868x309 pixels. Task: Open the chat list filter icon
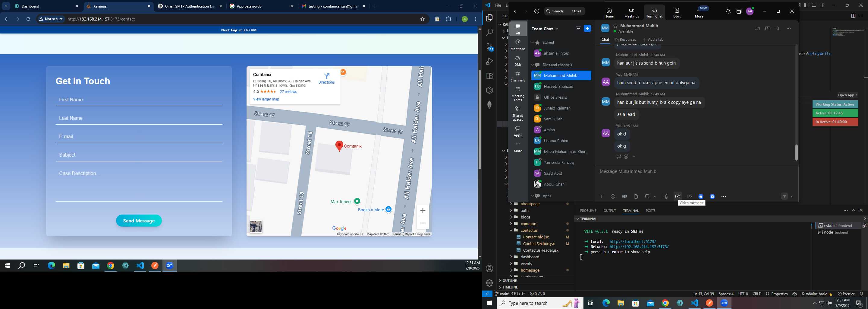coord(578,29)
